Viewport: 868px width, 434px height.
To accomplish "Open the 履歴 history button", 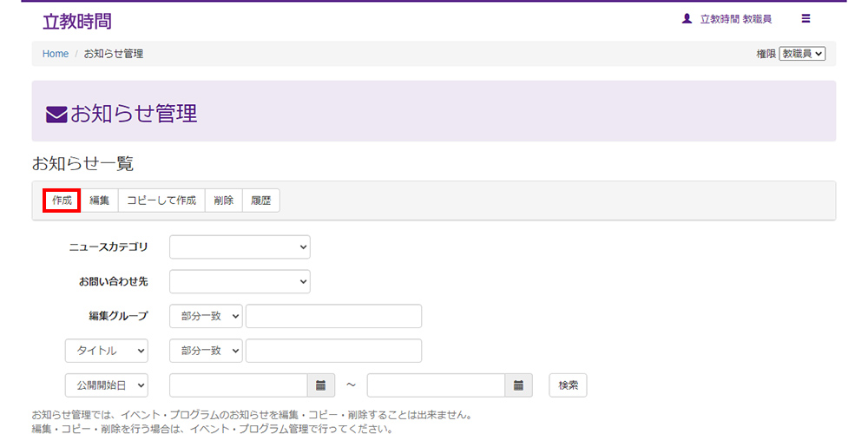I will click(260, 201).
